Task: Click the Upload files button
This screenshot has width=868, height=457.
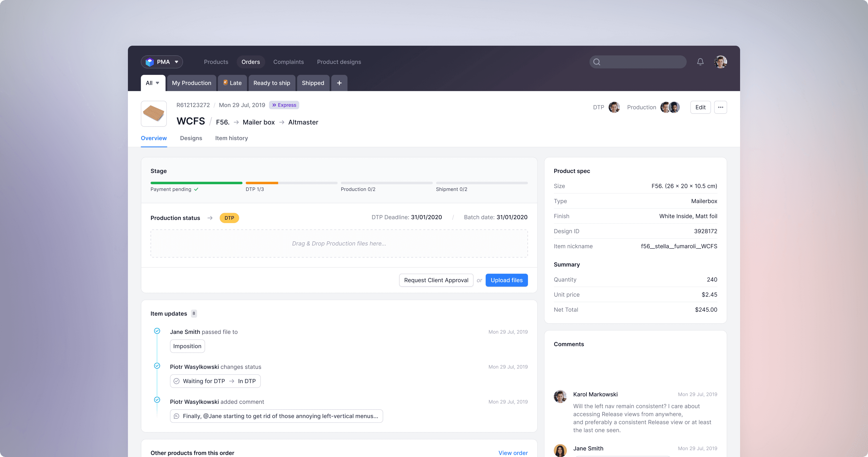Action: 506,280
